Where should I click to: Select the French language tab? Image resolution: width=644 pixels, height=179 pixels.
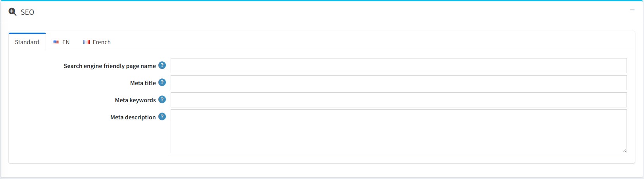pyautogui.click(x=97, y=42)
